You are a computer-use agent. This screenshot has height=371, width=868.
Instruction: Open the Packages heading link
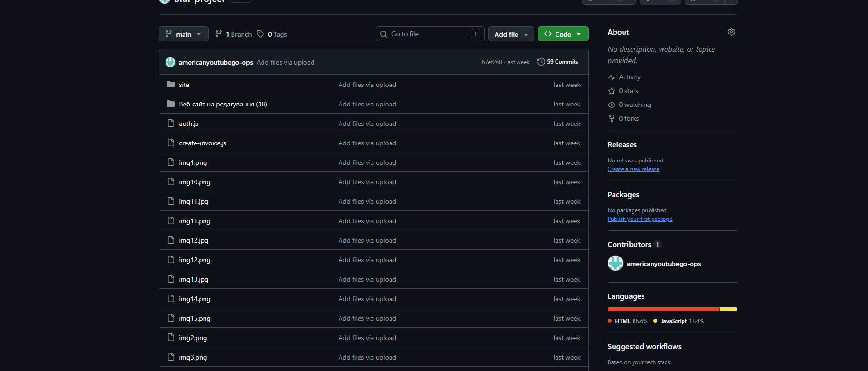pos(624,194)
